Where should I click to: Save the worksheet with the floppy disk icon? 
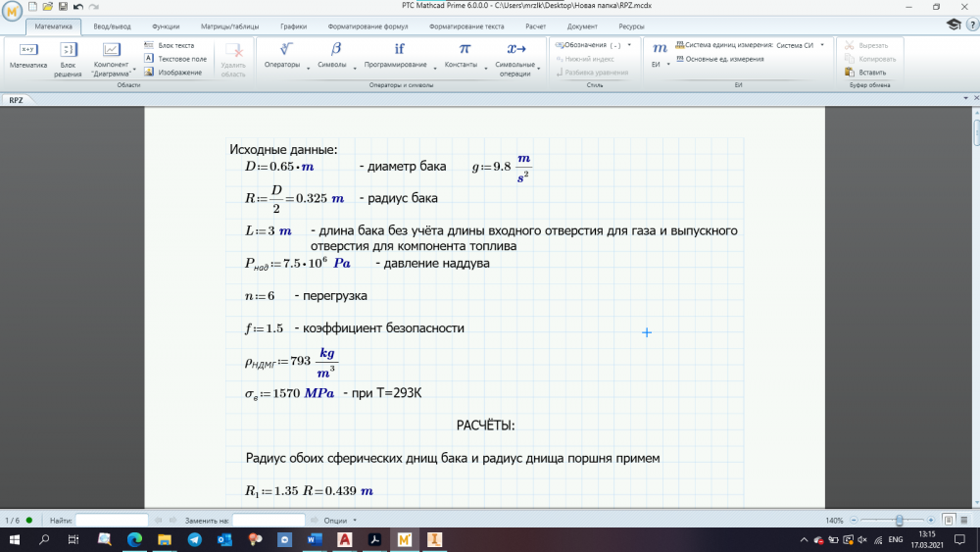coord(63,6)
